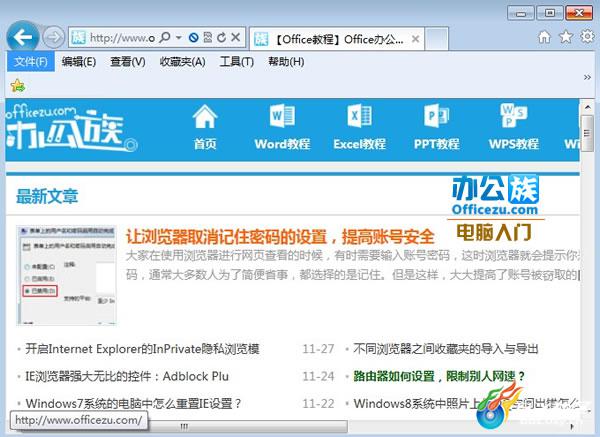Click the 11-24 date text
This screenshot has height=437, width=600.
[x=318, y=377]
